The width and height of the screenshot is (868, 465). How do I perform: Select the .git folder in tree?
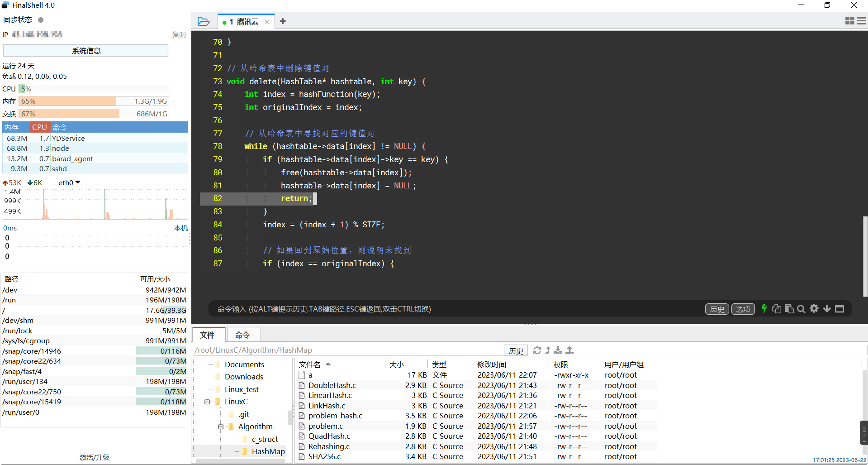(x=244, y=414)
